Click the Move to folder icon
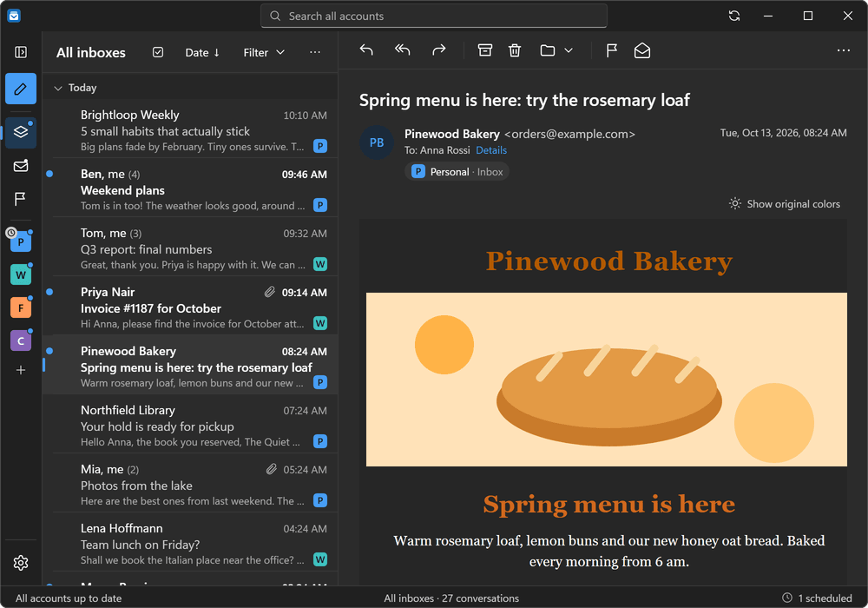The image size is (868, 608). (x=548, y=50)
